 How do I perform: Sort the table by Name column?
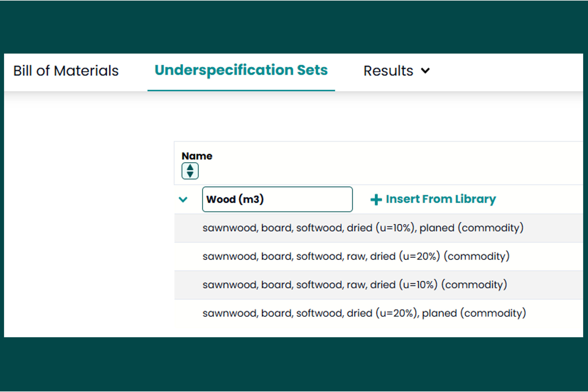click(190, 171)
